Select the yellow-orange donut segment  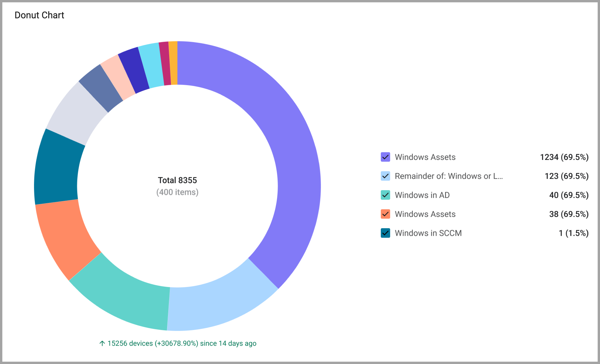pyautogui.click(x=173, y=63)
